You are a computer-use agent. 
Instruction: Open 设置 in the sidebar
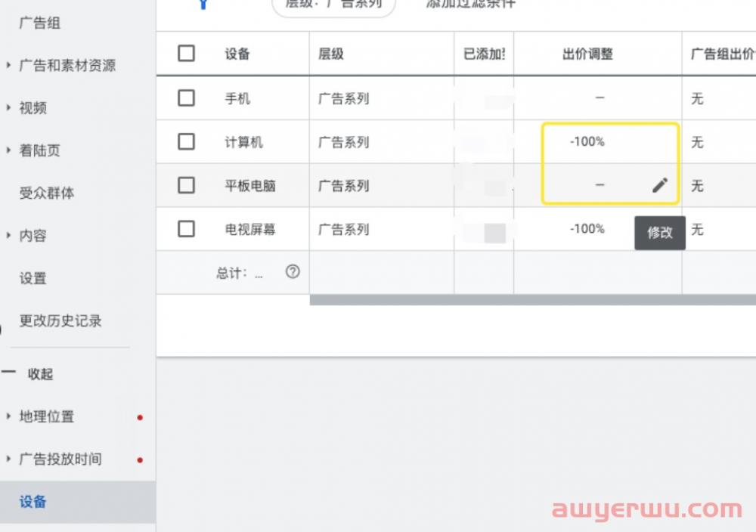tap(33, 278)
